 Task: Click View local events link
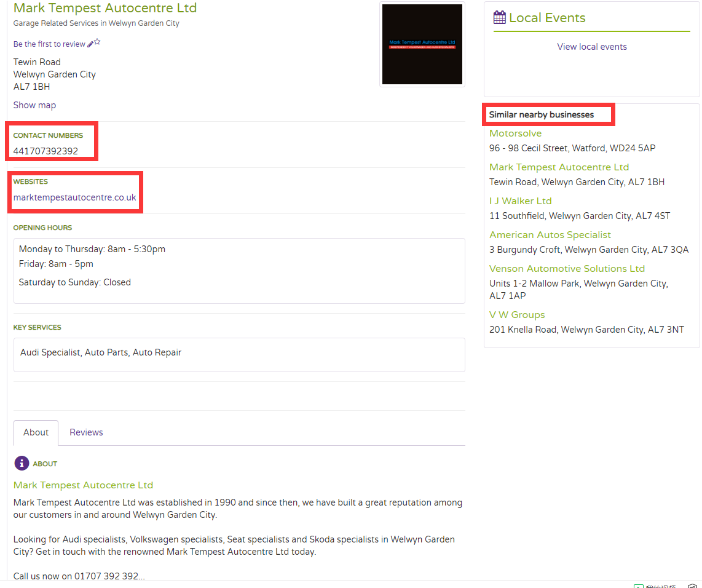click(592, 47)
